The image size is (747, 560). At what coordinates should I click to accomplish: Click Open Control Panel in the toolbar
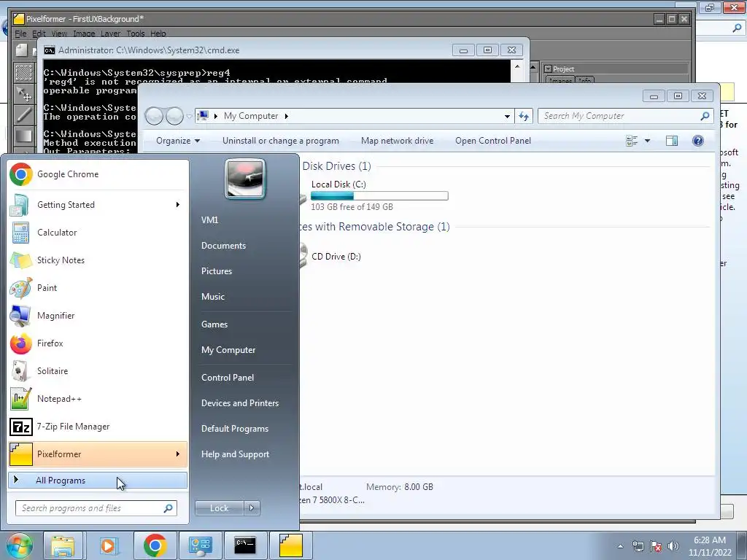pos(493,141)
